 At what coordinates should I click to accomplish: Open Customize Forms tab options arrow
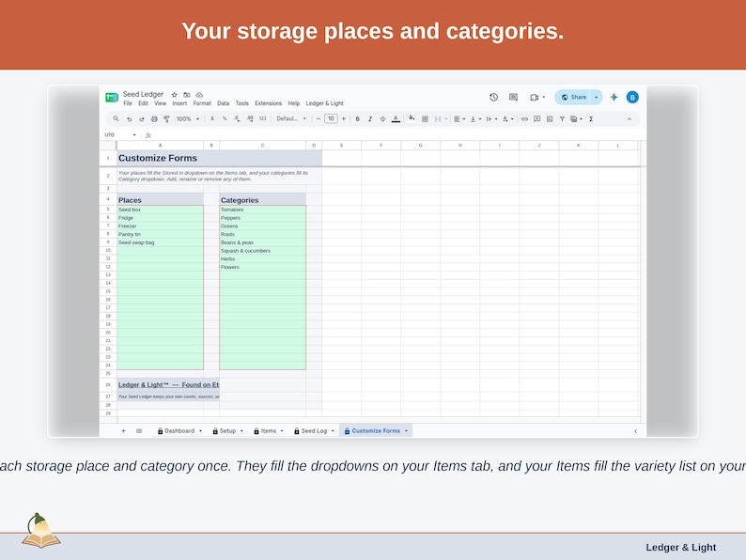pyautogui.click(x=406, y=430)
